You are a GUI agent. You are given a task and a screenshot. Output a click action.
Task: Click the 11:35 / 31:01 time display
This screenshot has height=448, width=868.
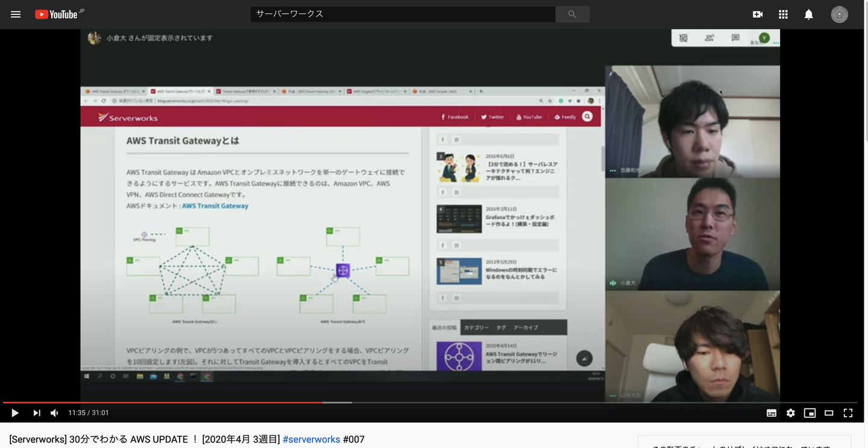click(x=89, y=412)
